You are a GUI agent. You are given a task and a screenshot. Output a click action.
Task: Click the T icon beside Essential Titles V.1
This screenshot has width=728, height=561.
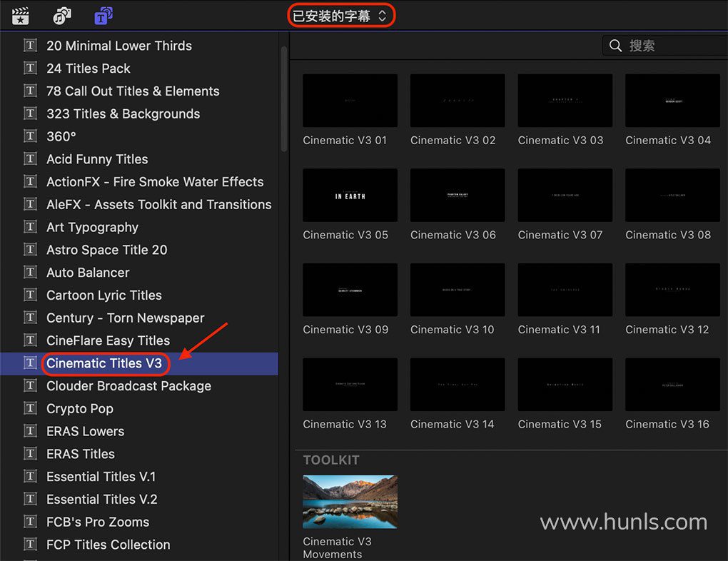(30, 477)
